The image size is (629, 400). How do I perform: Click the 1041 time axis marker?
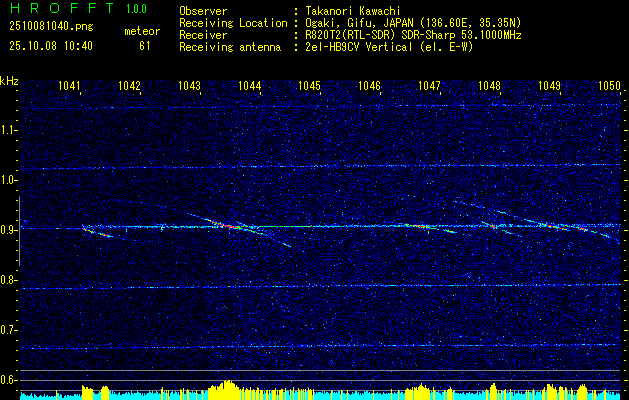(x=69, y=85)
